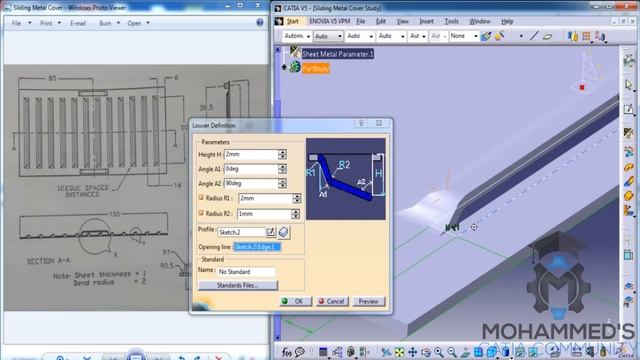Click the Angle A1 spinner arrows
The image size is (640, 360).
pyautogui.click(x=282, y=169)
